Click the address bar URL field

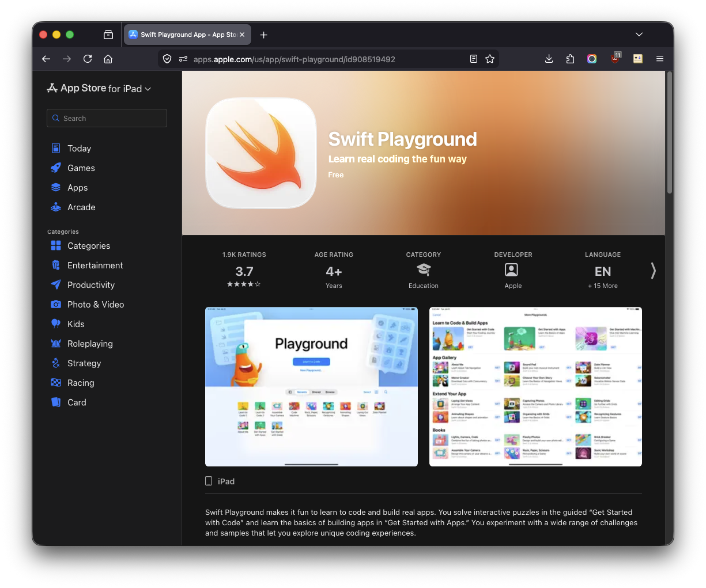pos(329,59)
